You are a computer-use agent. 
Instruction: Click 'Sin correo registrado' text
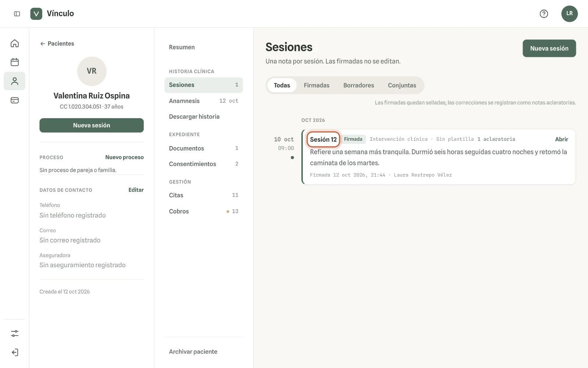pos(70,240)
